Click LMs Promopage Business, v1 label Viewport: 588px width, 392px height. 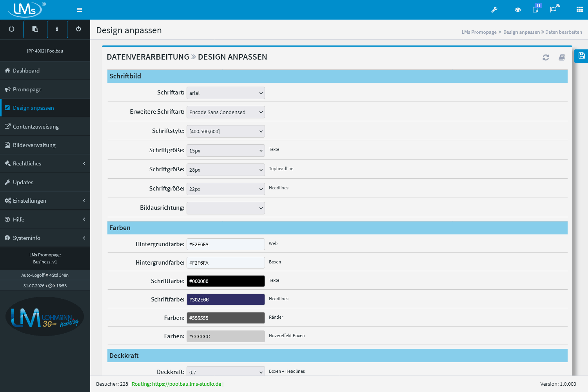(45, 258)
